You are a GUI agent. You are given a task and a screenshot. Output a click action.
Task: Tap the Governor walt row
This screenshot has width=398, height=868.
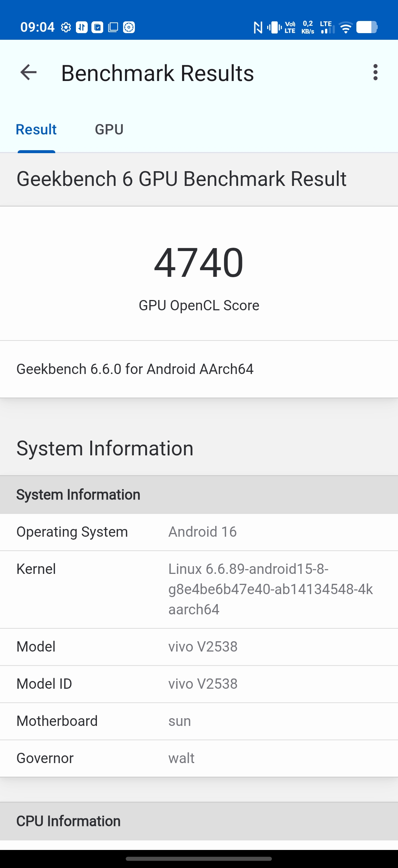tap(199, 758)
